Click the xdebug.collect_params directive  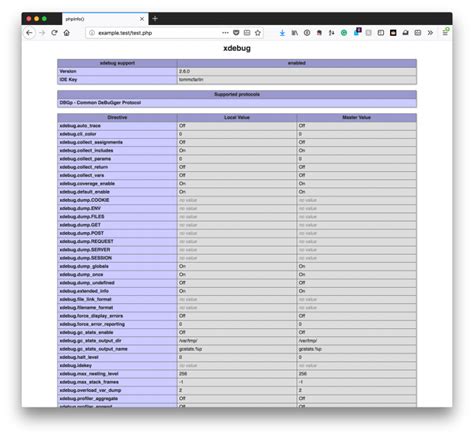click(85, 159)
